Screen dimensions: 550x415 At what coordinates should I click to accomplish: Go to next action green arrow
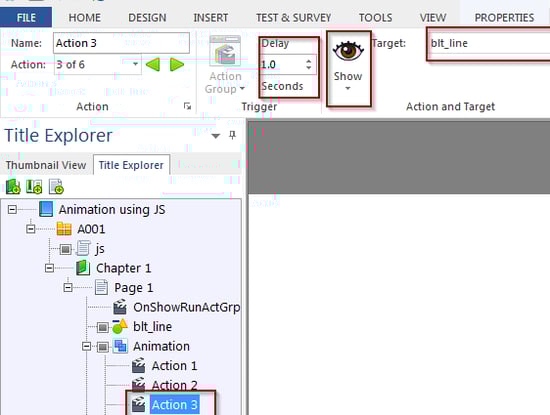(x=176, y=65)
